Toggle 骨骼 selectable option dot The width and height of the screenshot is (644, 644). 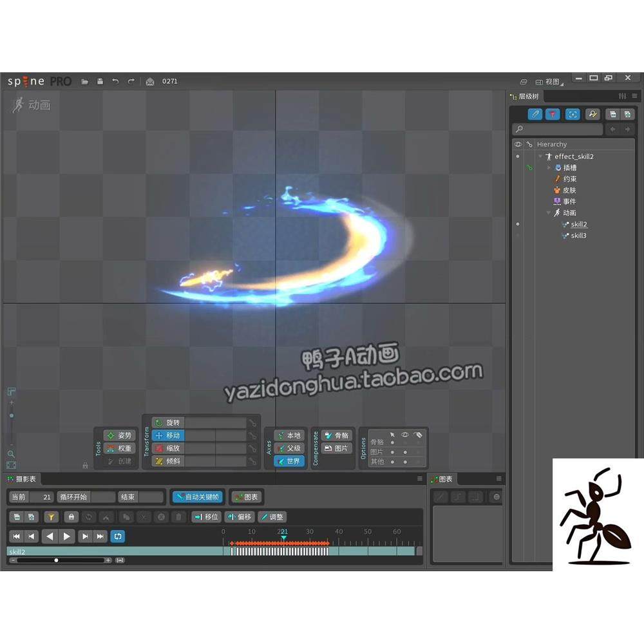[392, 442]
